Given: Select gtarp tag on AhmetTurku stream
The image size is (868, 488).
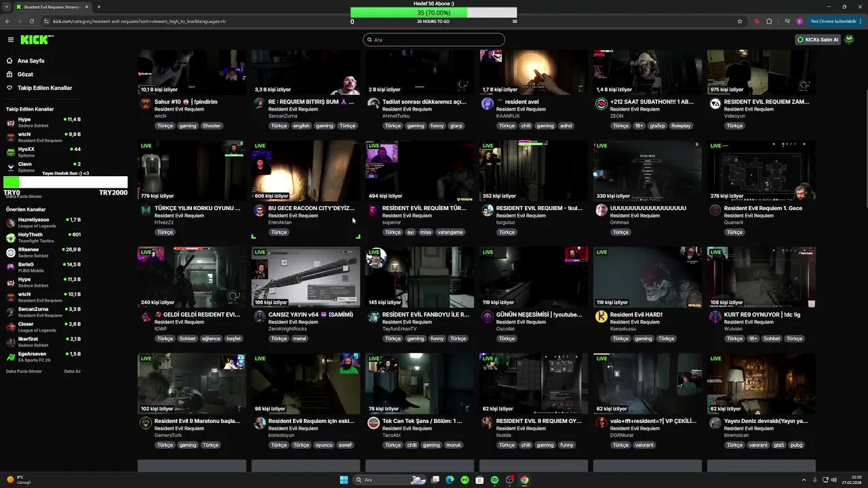Looking at the screenshot, I should [x=456, y=126].
